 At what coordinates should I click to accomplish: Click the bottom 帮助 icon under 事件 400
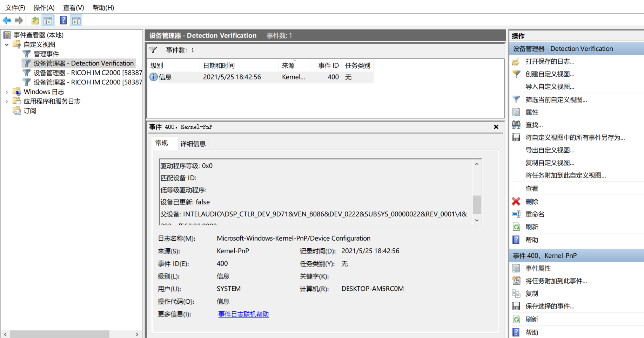click(x=516, y=332)
